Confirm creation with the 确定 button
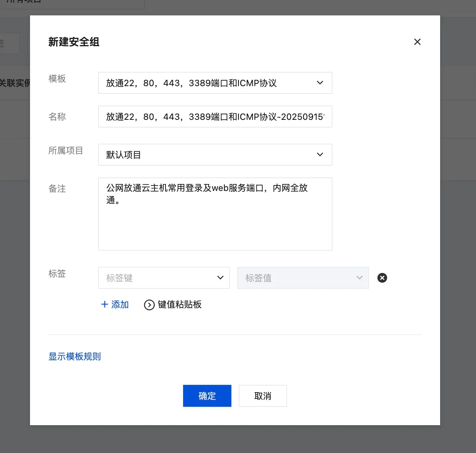This screenshot has width=476, height=453. tap(207, 396)
